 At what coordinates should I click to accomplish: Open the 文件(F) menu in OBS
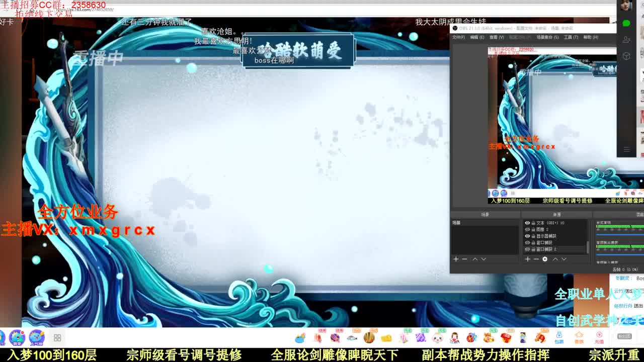458,37
